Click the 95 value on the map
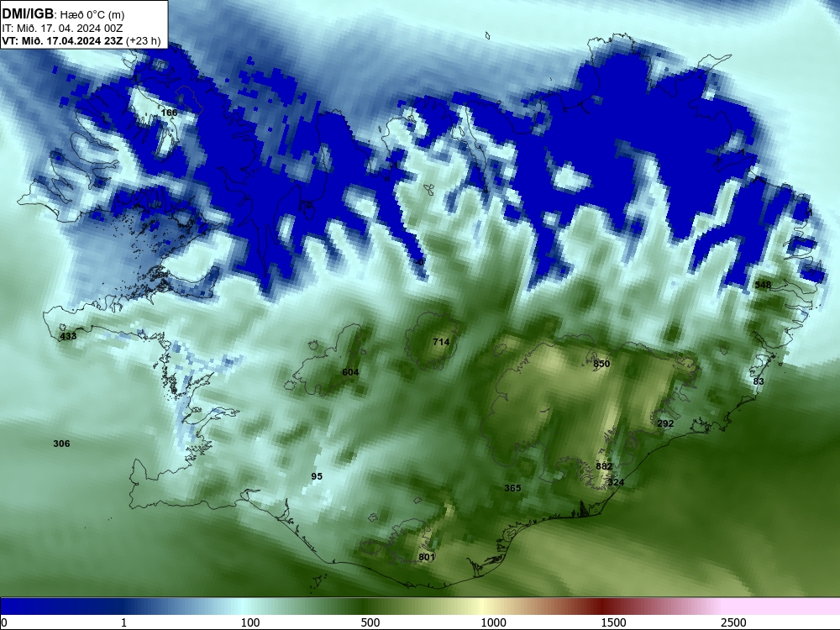The width and height of the screenshot is (840, 630). [x=317, y=476]
